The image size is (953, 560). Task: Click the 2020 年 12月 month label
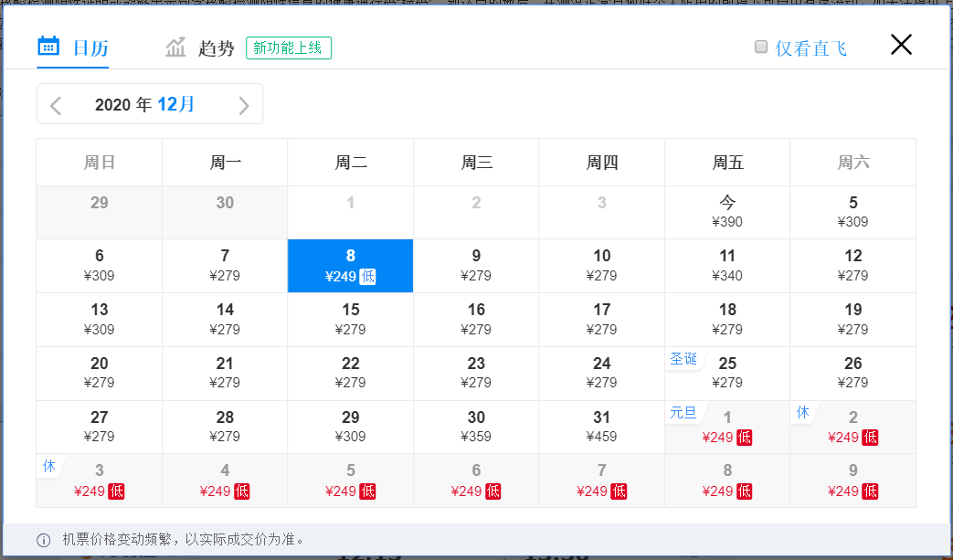tap(144, 104)
